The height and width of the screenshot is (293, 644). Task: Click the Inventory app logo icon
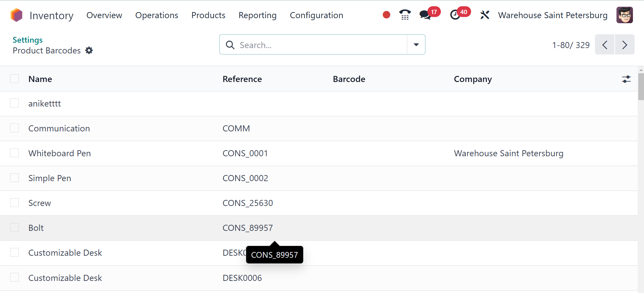click(16, 15)
